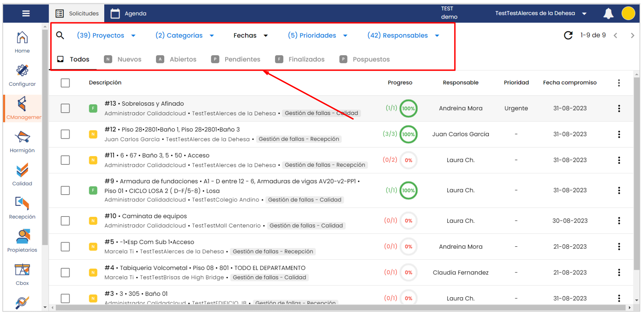Open the Configurar gear icon

coord(22,75)
